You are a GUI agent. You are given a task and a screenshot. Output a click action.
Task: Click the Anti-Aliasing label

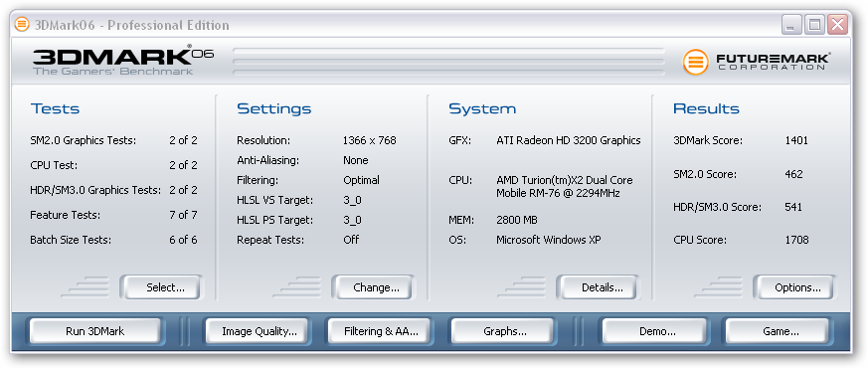pyautogui.click(x=267, y=161)
